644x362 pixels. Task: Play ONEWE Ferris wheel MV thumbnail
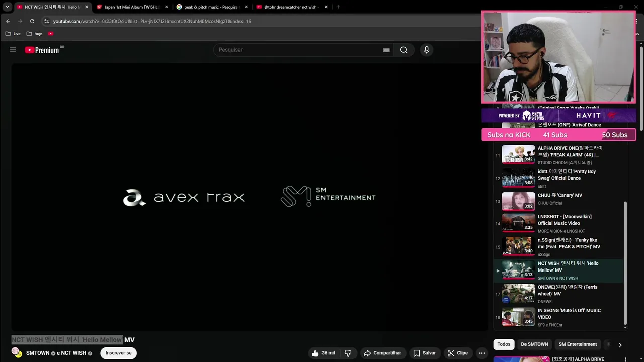518,294
